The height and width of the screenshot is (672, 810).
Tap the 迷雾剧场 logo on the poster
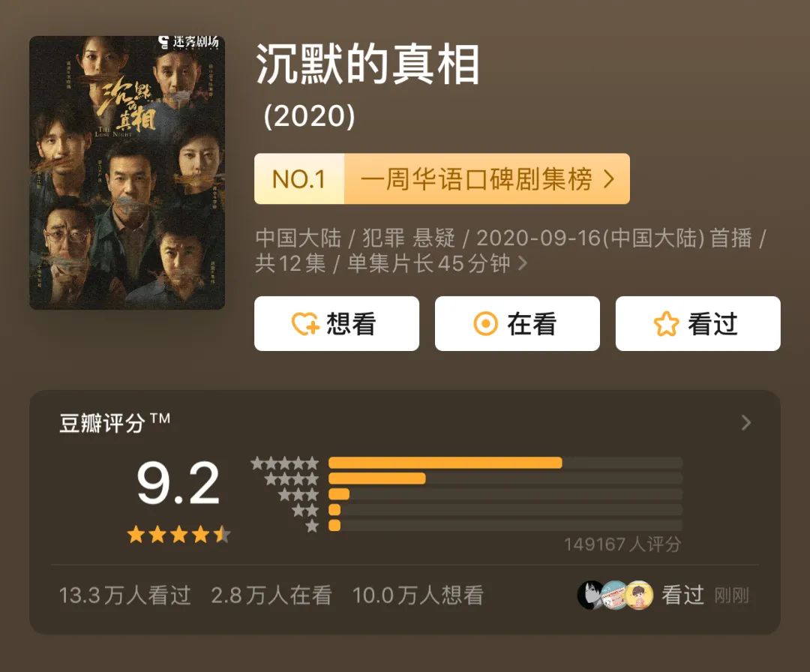point(188,43)
